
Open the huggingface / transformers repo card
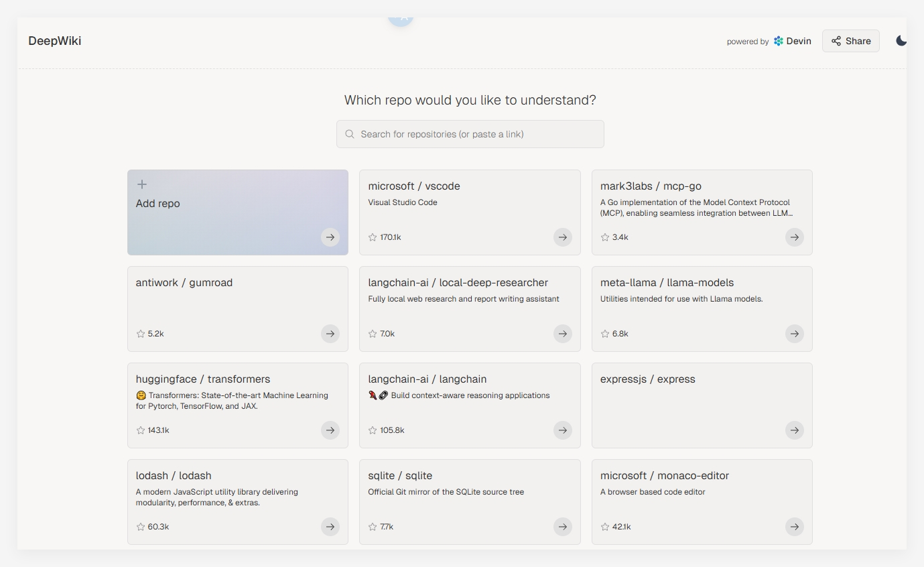[x=203, y=379]
